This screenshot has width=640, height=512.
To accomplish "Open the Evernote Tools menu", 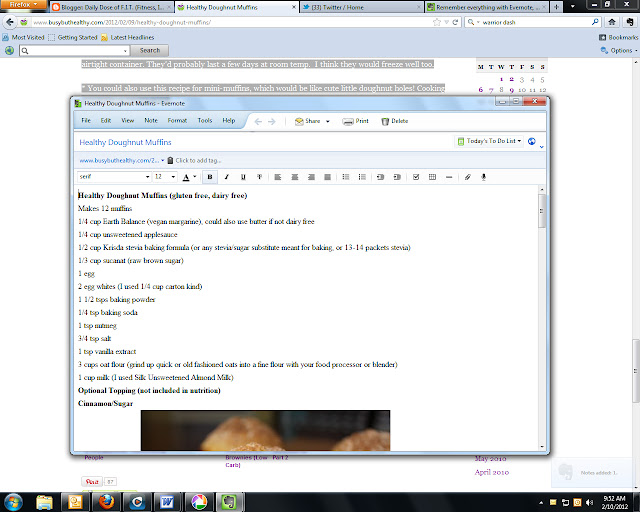I will coord(205,120).
